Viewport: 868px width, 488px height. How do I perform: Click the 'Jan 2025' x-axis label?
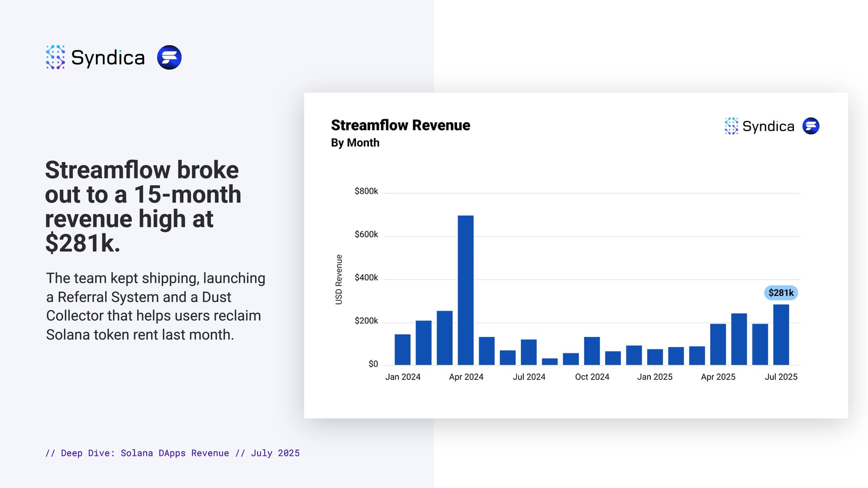(655, 377)
